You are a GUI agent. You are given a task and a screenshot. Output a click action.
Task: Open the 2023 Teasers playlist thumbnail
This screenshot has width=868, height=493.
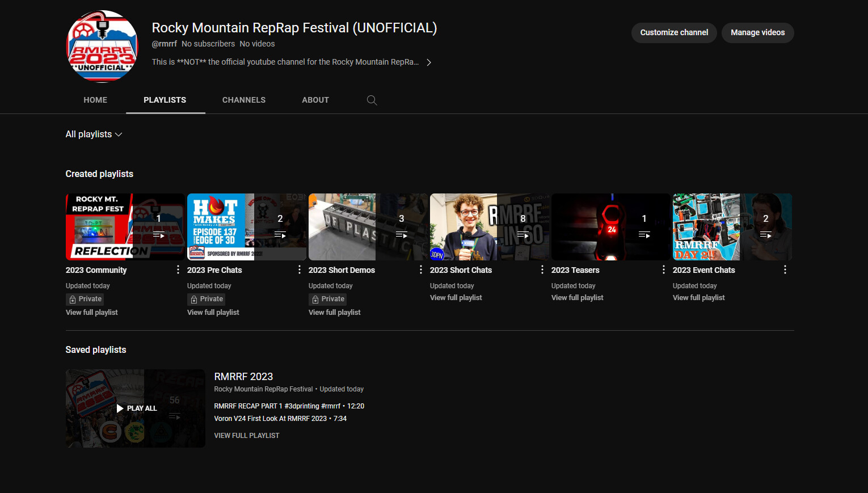coord(611,227)
